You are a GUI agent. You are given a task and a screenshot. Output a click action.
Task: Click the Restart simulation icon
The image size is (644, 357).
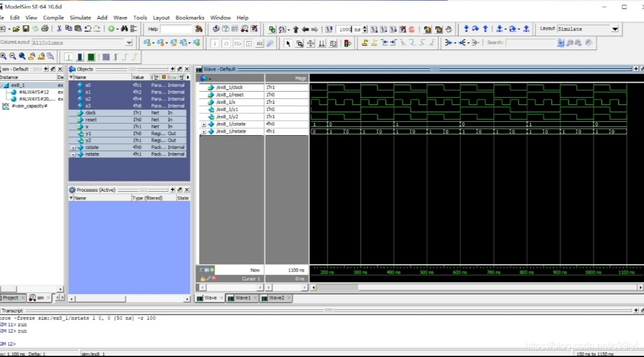(x=329, y=29)
